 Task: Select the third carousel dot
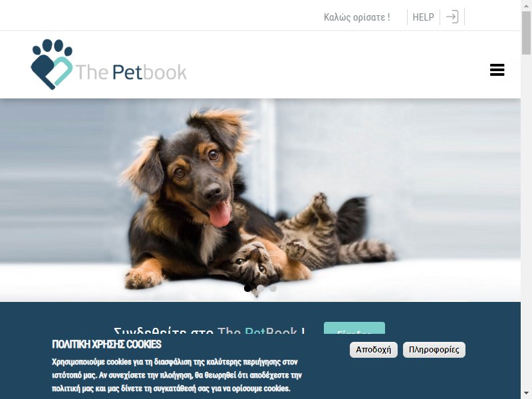(x=273, y=288)
